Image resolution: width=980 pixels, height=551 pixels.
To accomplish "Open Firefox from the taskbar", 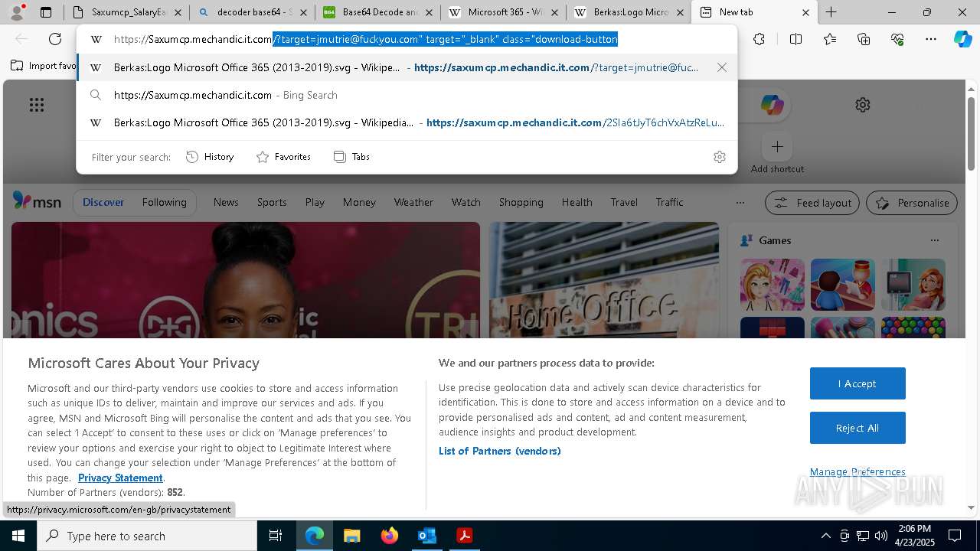I will click(390, 536).
